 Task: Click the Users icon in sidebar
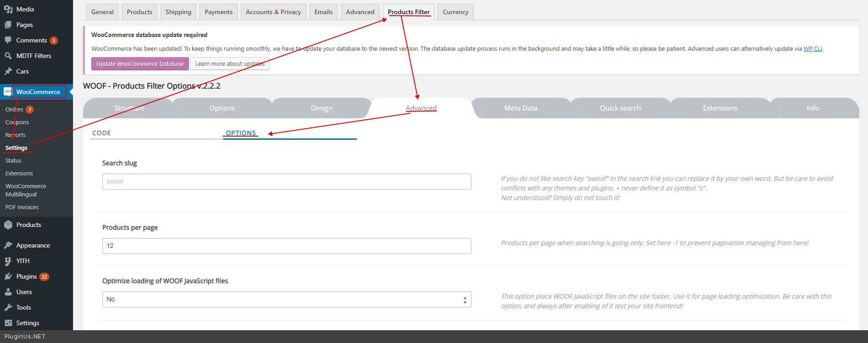8,292
